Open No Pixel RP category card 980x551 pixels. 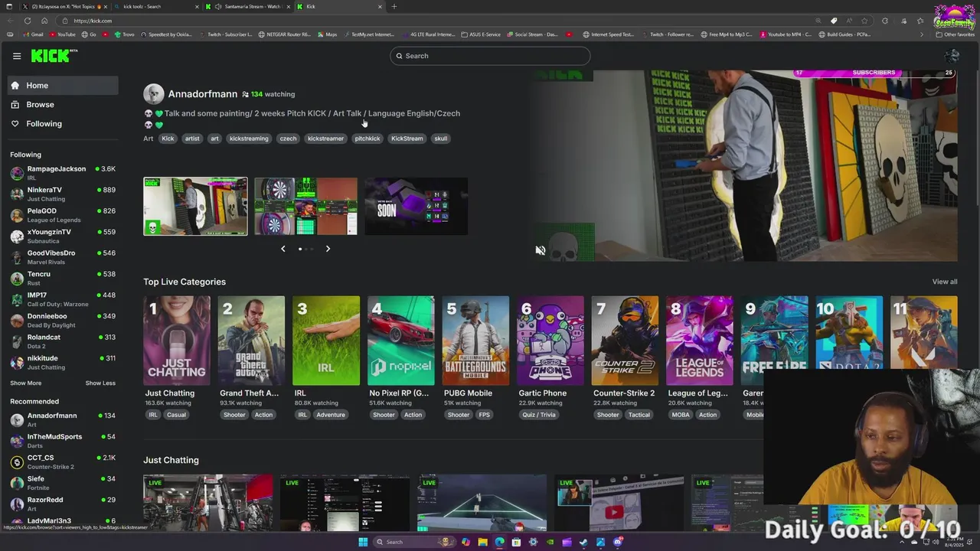(x=401, y=341)
